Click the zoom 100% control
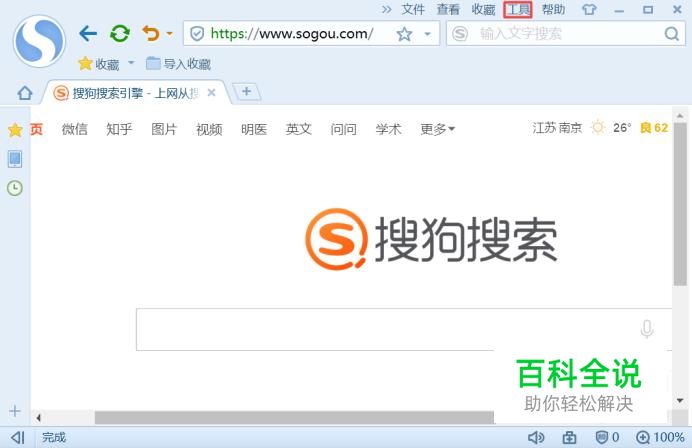Image resolution: width=692 pixels, height=448 pixels. [x=660, y=437]
